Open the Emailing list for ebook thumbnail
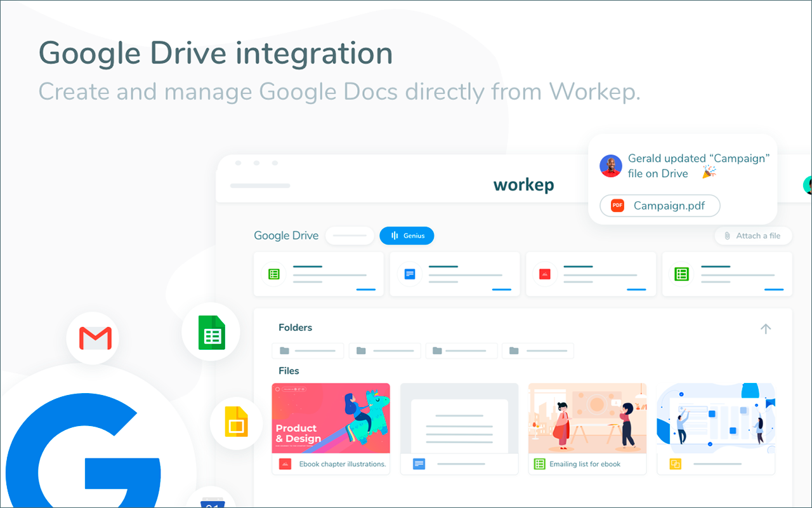The width and height of the screenshot is (812, 508). (587, 418)
